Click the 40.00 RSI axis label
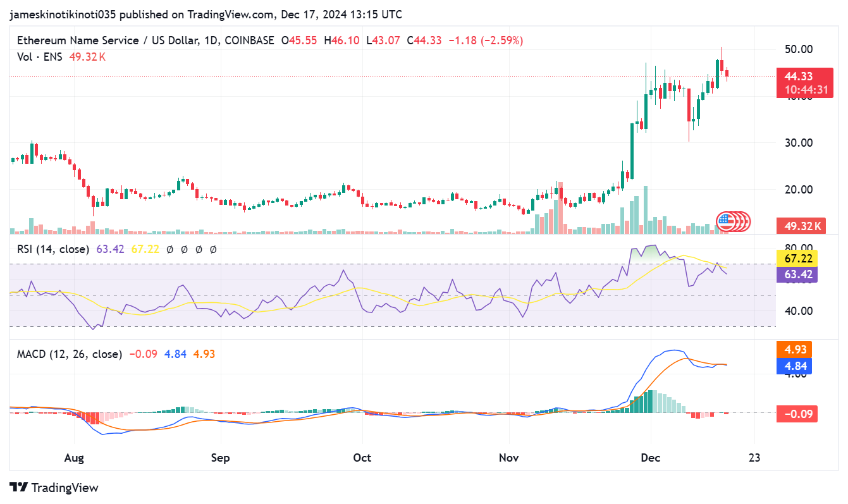This screenshot has width=848, height=504. point(799,310)
